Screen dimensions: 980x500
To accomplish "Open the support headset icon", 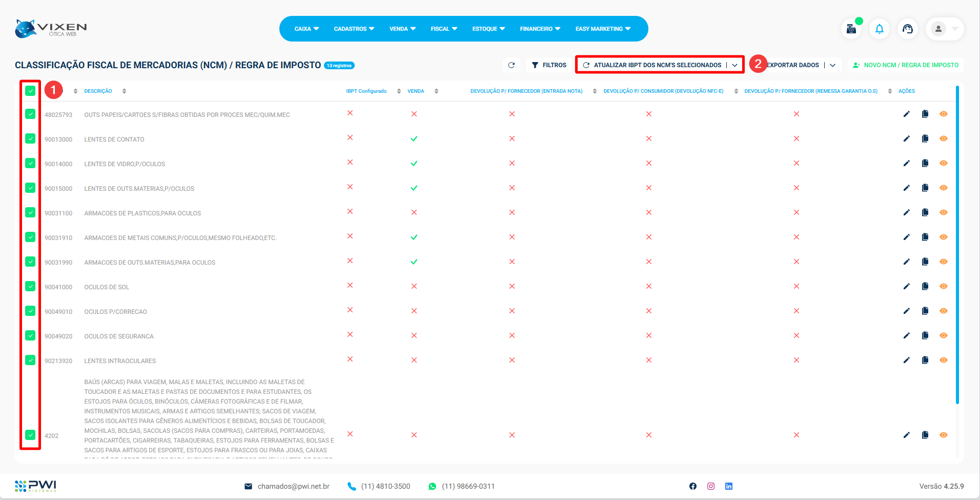I will [908, 29].
